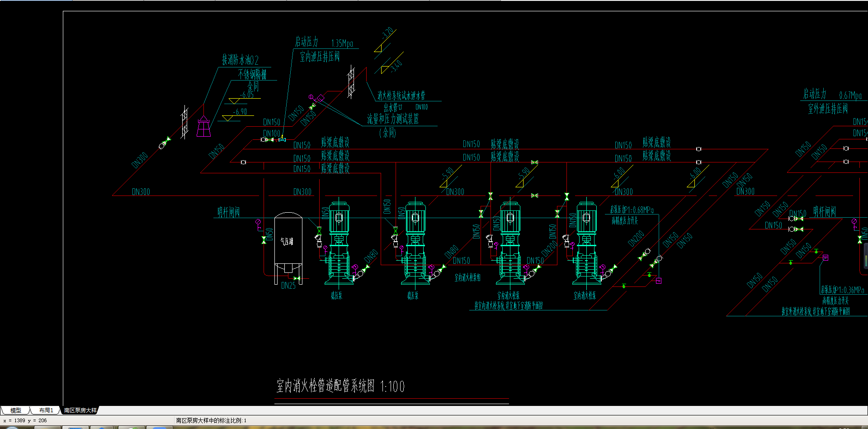Pick the DN25 pipe label under the tank
The width and height of the screenshot is (868, 429).
288,286
